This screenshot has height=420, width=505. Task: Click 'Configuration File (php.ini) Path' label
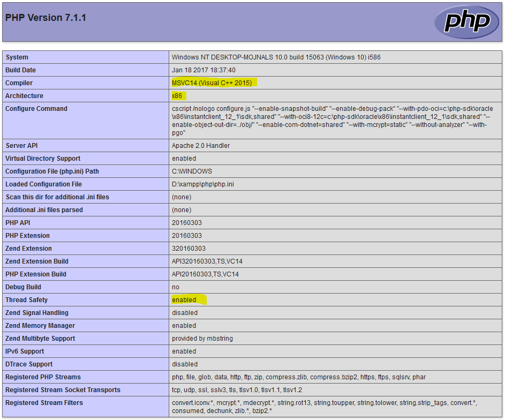coord(52,171)
